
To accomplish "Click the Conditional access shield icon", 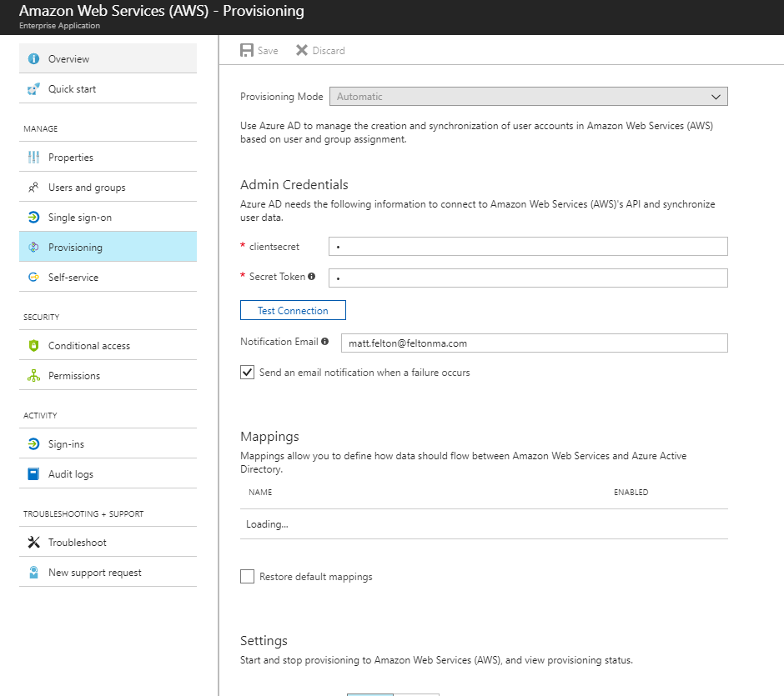I will click(33, 346).
